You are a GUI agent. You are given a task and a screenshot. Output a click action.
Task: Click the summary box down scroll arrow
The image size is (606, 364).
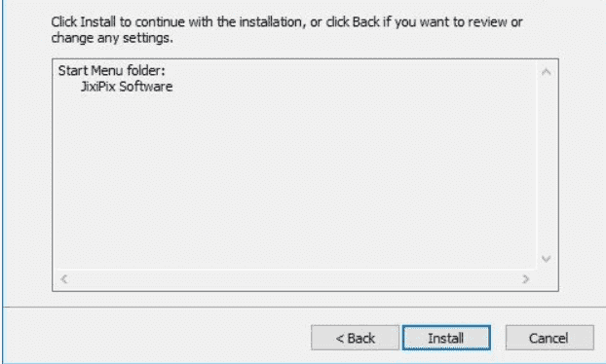(x=547, y=259)
